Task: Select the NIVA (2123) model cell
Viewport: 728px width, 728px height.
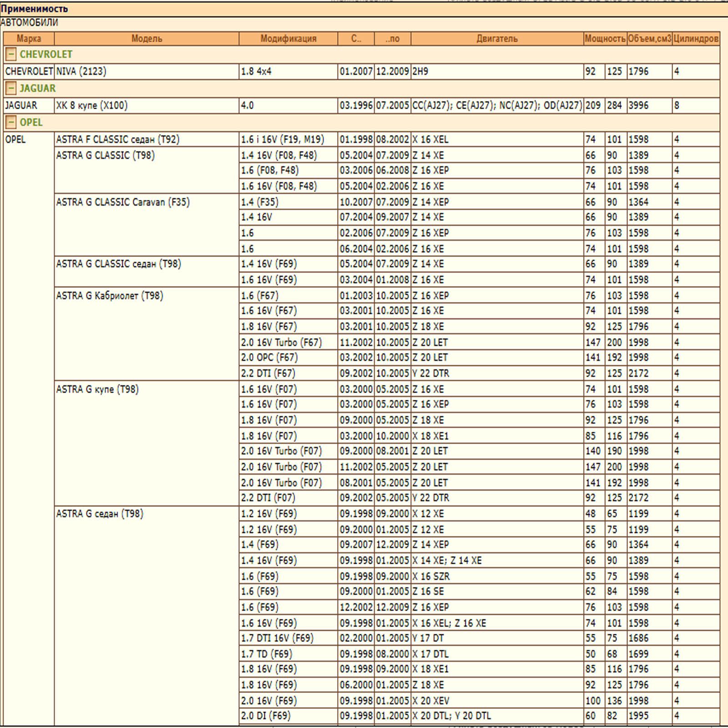Action: point(81,71)
